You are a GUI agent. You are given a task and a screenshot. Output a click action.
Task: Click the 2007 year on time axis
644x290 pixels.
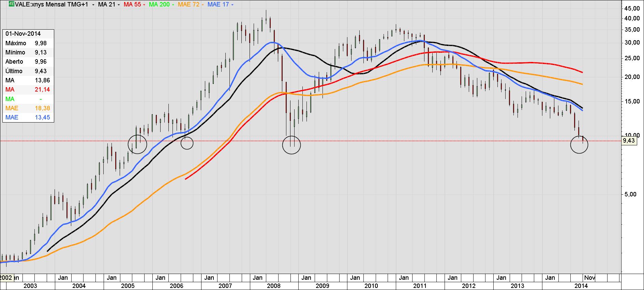(x=225, y=286)
